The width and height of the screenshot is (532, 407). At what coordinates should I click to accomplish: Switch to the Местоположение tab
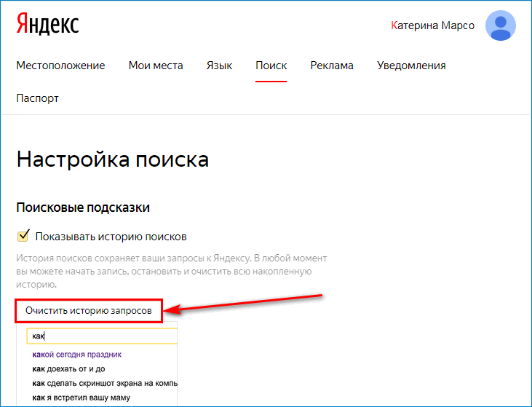[x=60, y=66]
